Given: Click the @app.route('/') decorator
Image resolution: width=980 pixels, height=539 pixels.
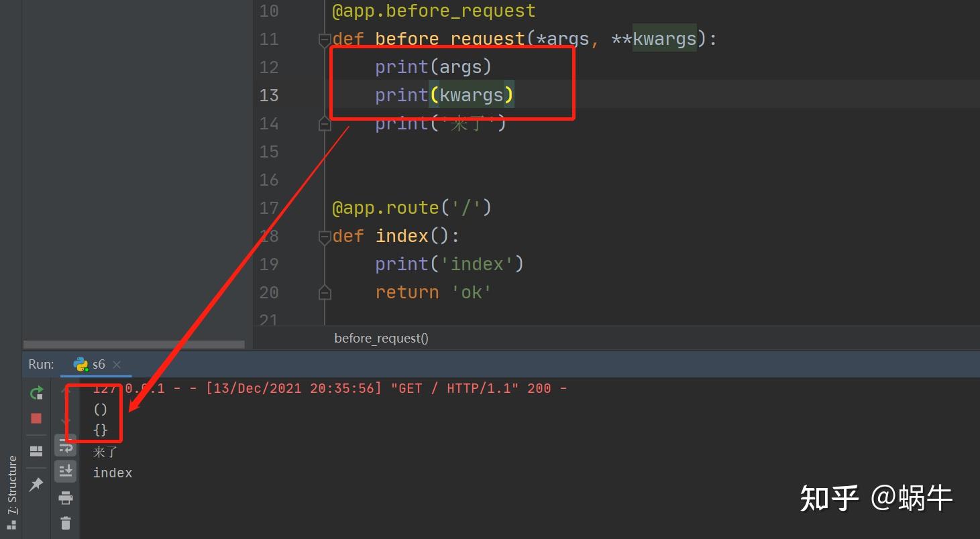Looking at the screenshot, I should point(412,208).
